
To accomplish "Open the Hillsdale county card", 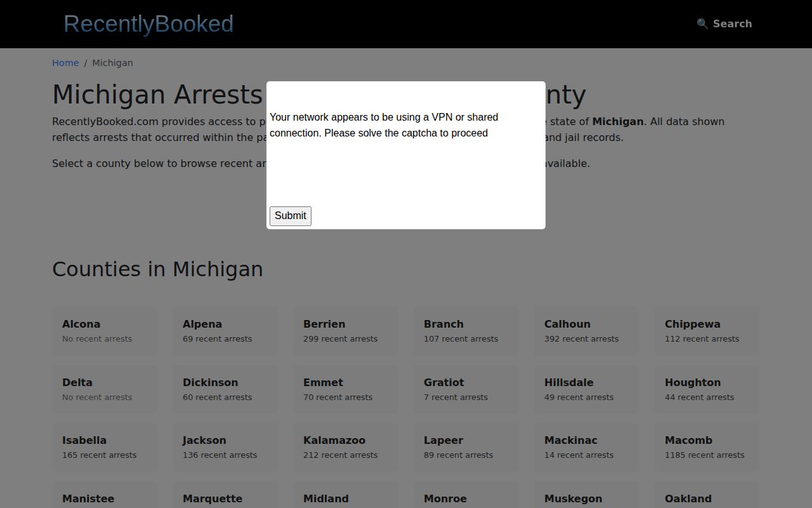I will pos(587,389).
